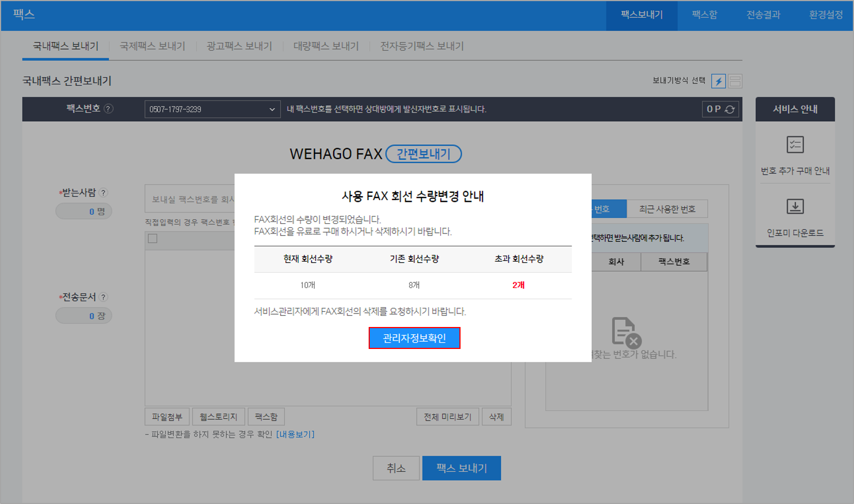Switch to the detailed list send mode icon
The width and height of the screenshot is (854, 504).
click(x=735, y=81)
